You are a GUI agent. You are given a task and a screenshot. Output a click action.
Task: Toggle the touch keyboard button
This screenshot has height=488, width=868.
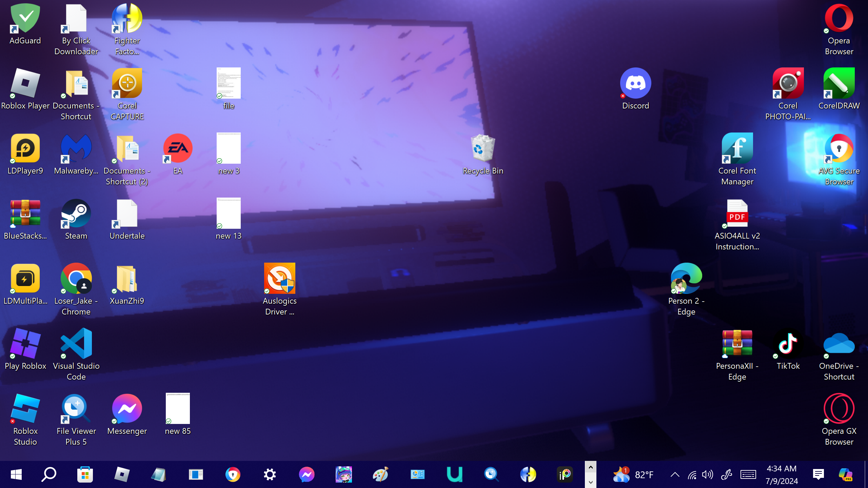(x=748, y=474)
